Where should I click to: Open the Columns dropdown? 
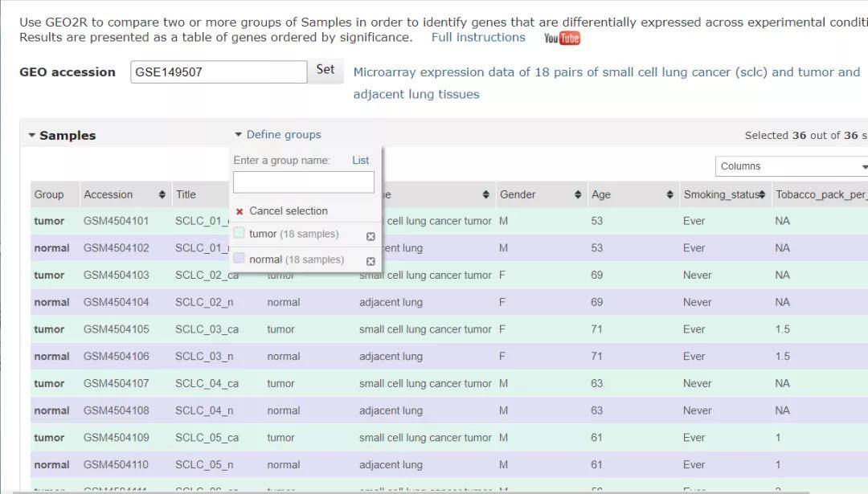792,166
